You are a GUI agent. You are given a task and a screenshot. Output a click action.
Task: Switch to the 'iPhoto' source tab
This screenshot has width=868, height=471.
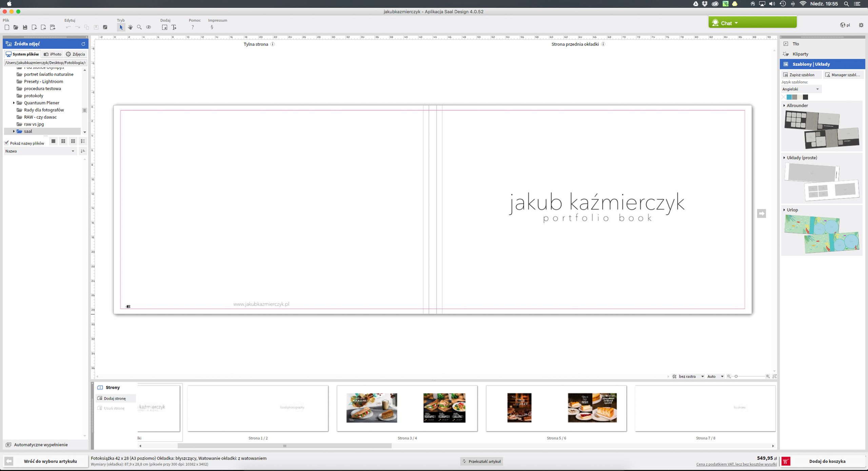(x=53, y=54)
